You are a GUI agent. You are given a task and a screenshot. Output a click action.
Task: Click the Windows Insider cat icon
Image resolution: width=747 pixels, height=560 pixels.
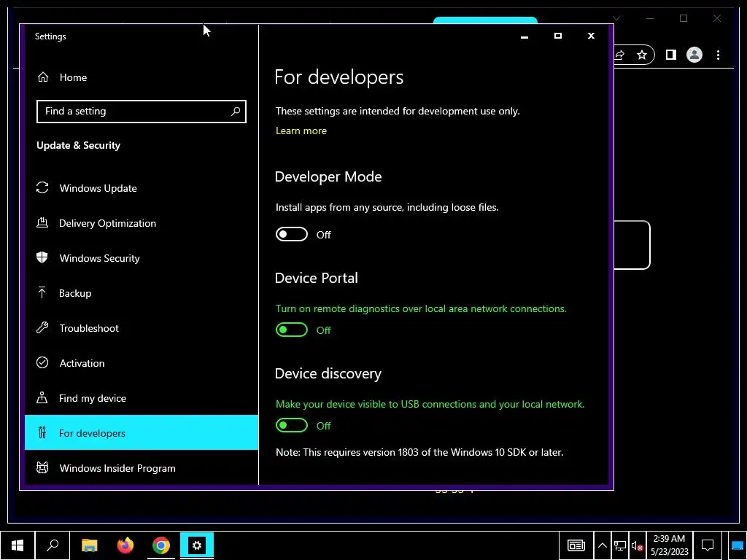[x=42, y=467]
